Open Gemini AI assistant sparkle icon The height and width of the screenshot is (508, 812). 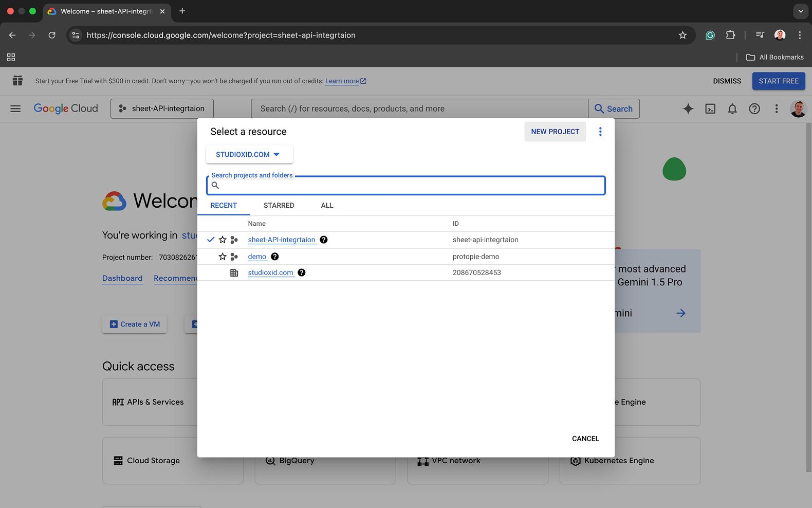click(x=688, y=108)
